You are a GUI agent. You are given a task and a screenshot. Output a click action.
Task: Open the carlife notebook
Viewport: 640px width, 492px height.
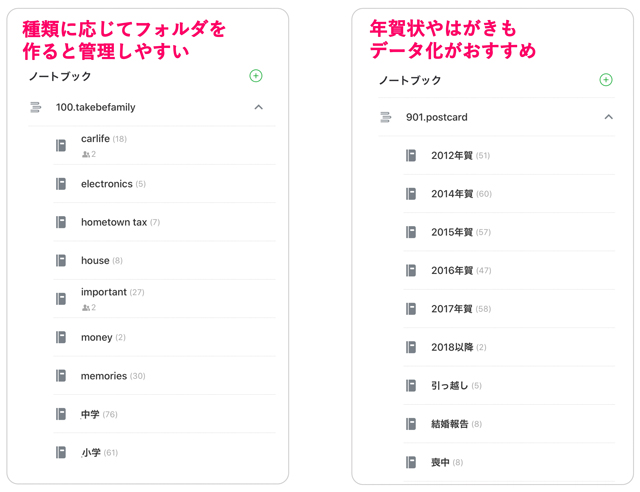[164, 146]
